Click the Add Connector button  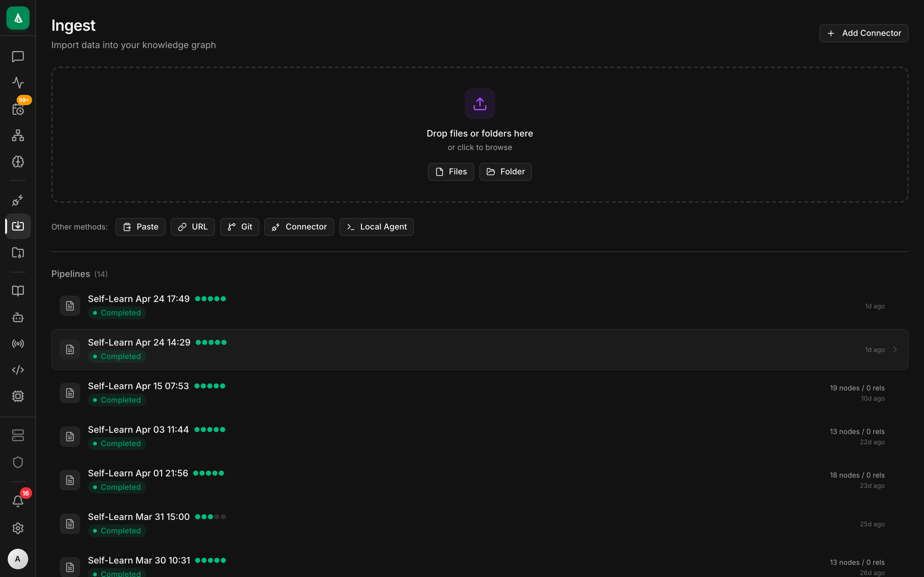pyautogui.click(x=864, y=33)
